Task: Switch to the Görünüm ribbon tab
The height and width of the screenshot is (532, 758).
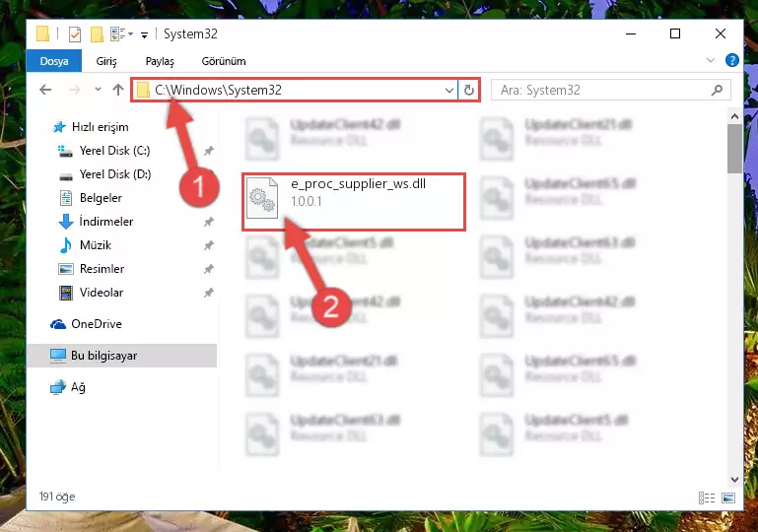Action: pyautogui.click(x=224, y=61)
